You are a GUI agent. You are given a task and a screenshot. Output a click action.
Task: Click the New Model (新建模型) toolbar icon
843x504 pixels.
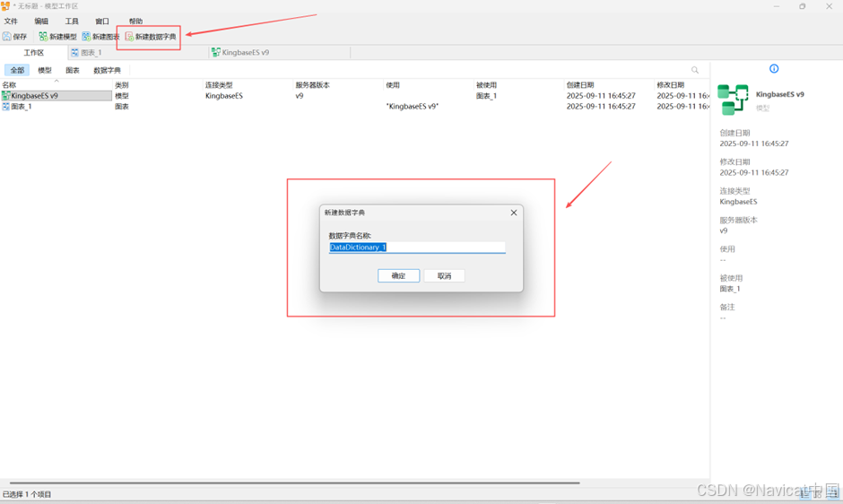(x=43, y=37)
